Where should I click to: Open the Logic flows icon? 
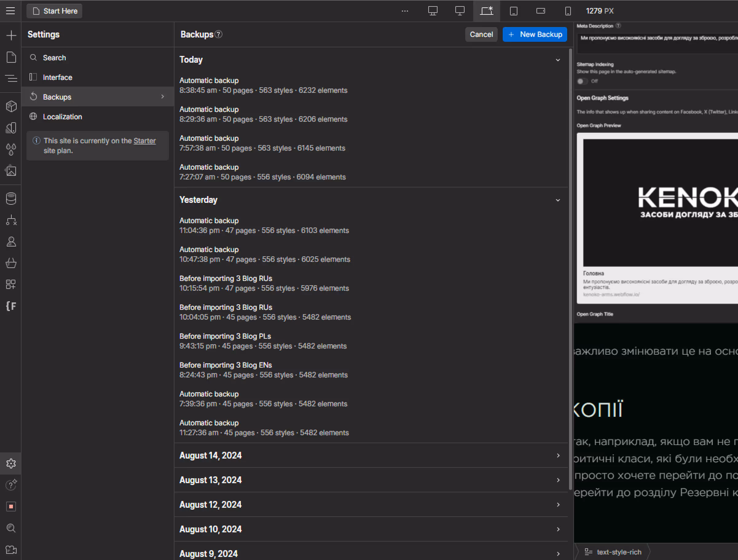tap(11, 220)
